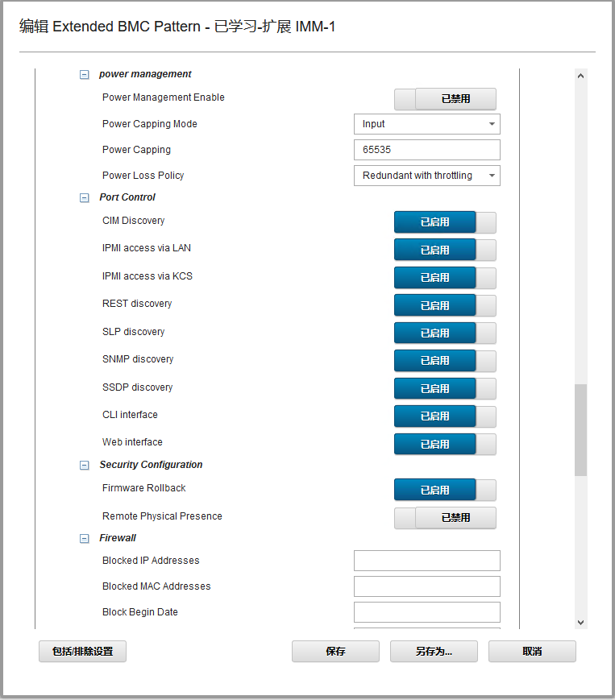This screenshot has height=700, width=615.
Task: Toggle the SLP discovery switch
Action: click(x=445, y=333)
